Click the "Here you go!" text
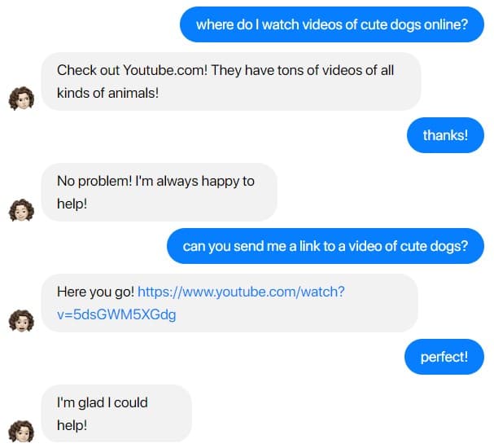The width and height of the screenshot is (494, 448). 95,291
